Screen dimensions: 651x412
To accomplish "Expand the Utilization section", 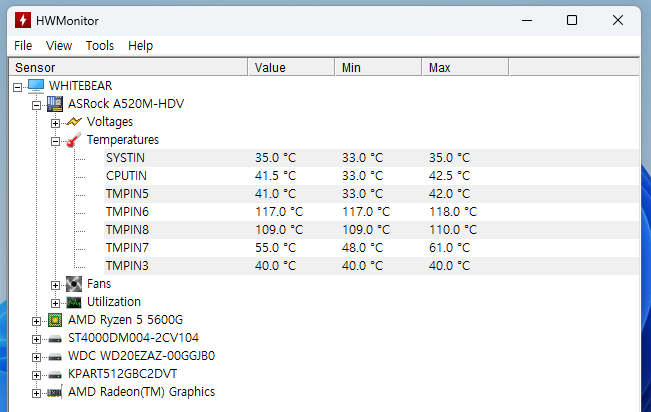I will point(55,303).
